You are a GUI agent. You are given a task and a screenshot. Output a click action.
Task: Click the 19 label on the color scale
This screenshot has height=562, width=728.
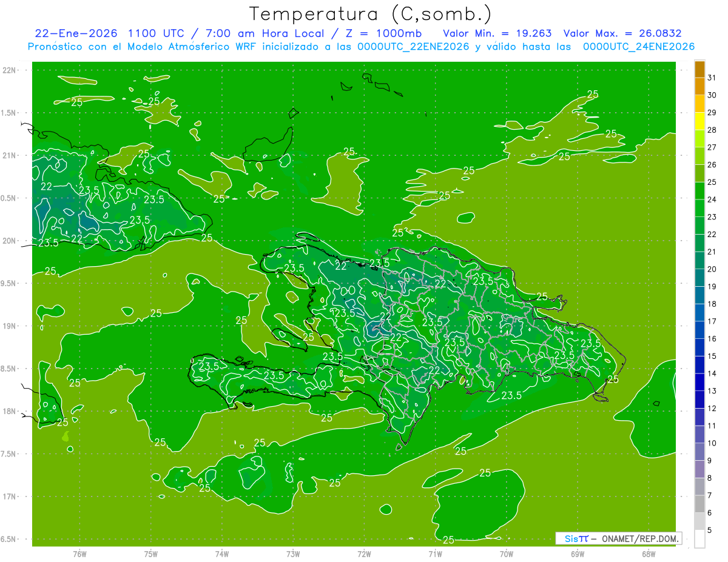[x=712, y=286]
